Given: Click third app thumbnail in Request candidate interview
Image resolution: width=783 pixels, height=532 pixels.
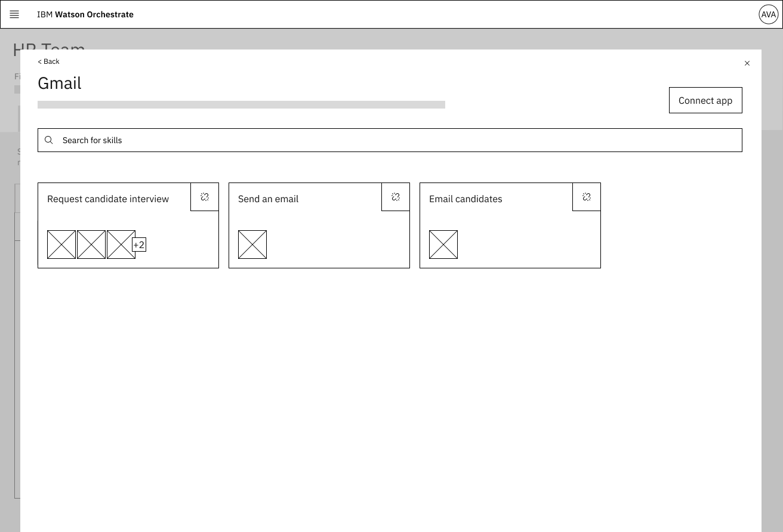Looking at the screenshot, I should [121, 245].
